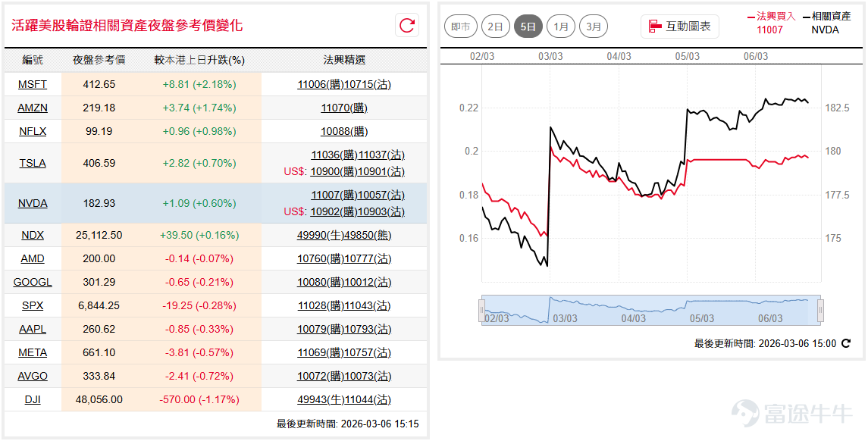
Task: Open warrant 10073(沽) for AVGO
Action: click(368, 376)
